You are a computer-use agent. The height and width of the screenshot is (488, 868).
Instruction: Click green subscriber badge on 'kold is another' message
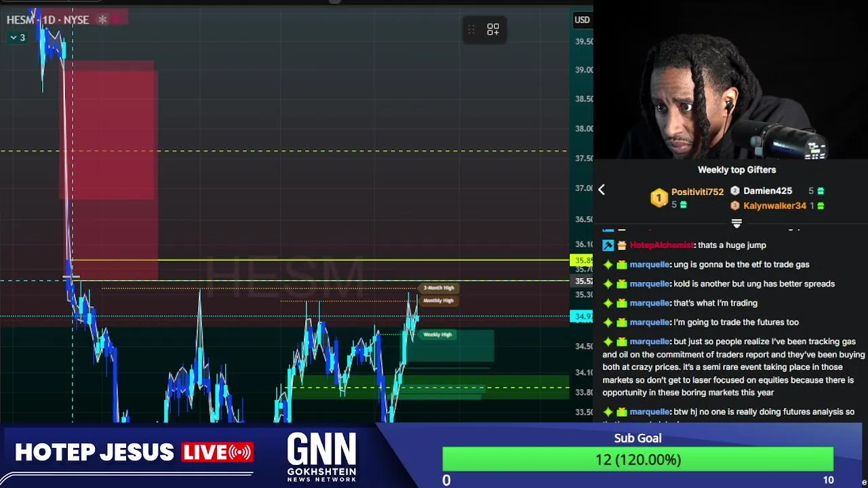click(x=621, y=284)
